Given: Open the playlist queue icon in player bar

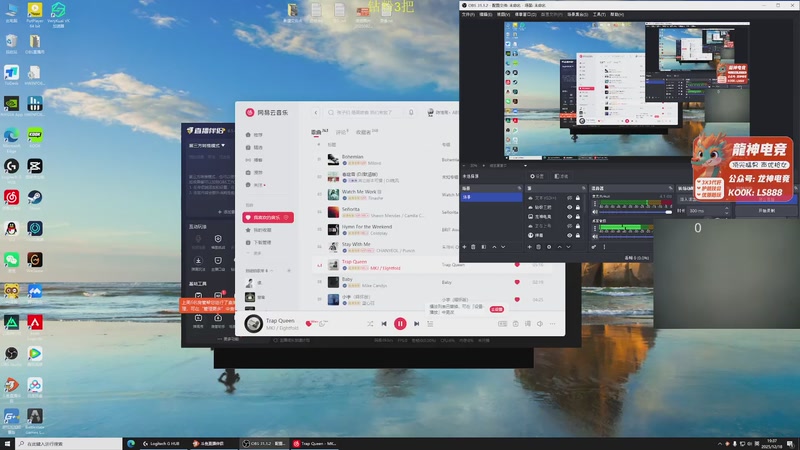Looking at the screenshot, I should (430, 323).
